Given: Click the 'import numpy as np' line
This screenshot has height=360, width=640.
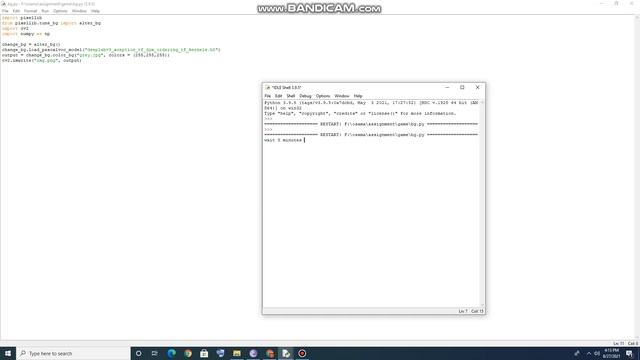Looking at the screenshot, I should coord(26,34).
